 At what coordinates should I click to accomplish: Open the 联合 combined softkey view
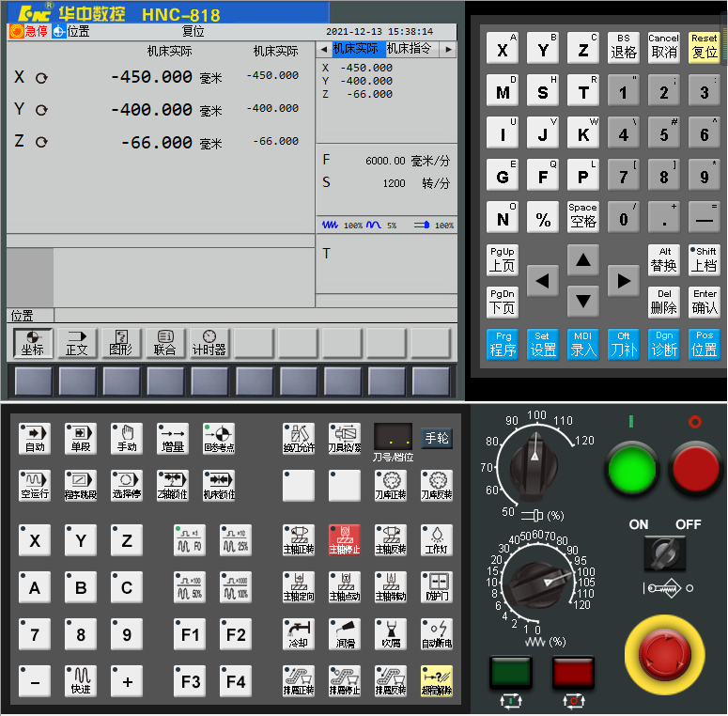pos(165,343)
